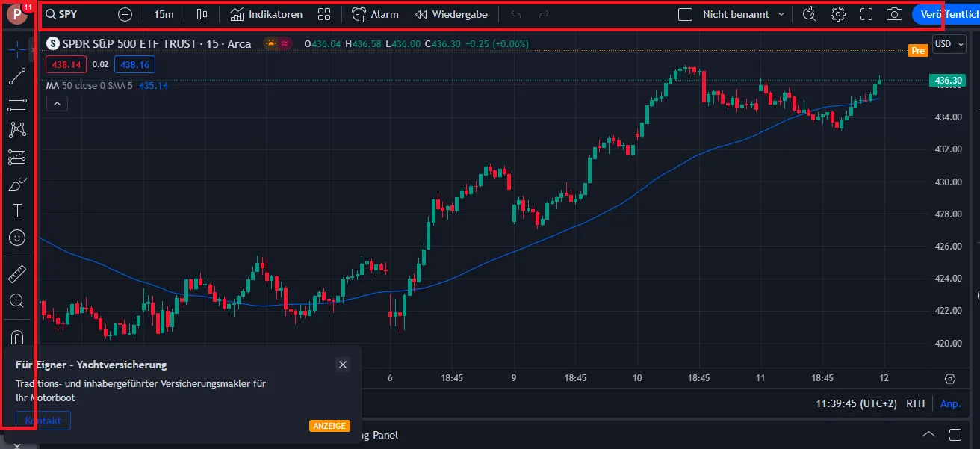Screen dimensions: 980x449
Task: Click the 11:39:45 (UTC+2) timezone clock
Action: pyautogui.click(x=857, y=403)
